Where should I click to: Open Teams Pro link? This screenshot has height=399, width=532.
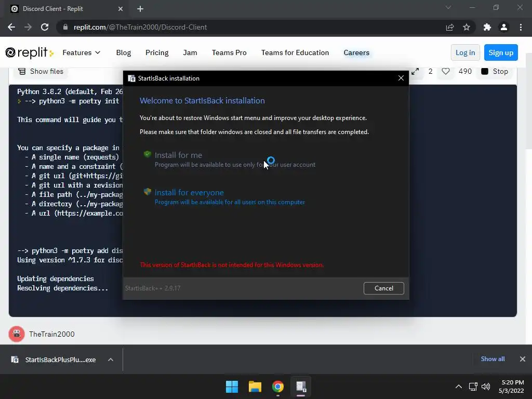coord(229,52)
